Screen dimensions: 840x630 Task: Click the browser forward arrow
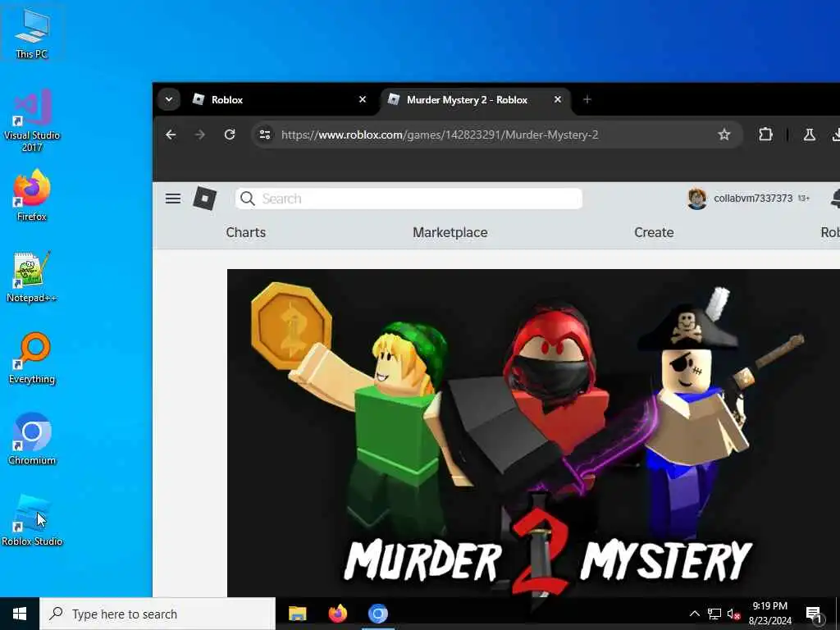pyautogui.click(x=200, y=135)
